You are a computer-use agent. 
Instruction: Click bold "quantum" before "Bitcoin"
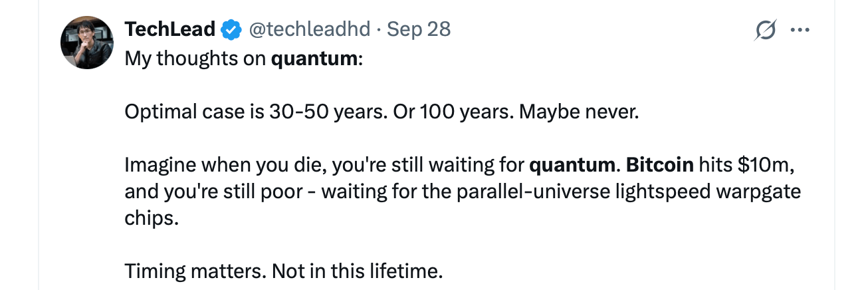572,164
